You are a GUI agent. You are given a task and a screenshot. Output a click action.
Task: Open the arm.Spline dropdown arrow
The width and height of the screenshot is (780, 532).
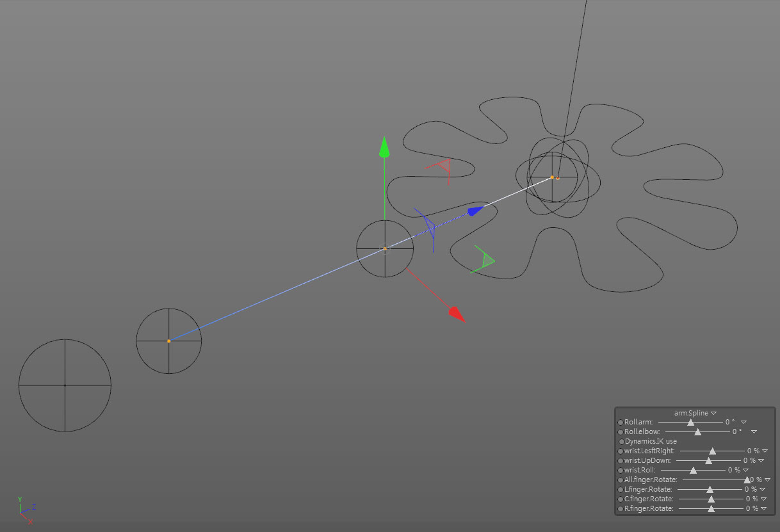pyautogui.click(x=713, y=414)
